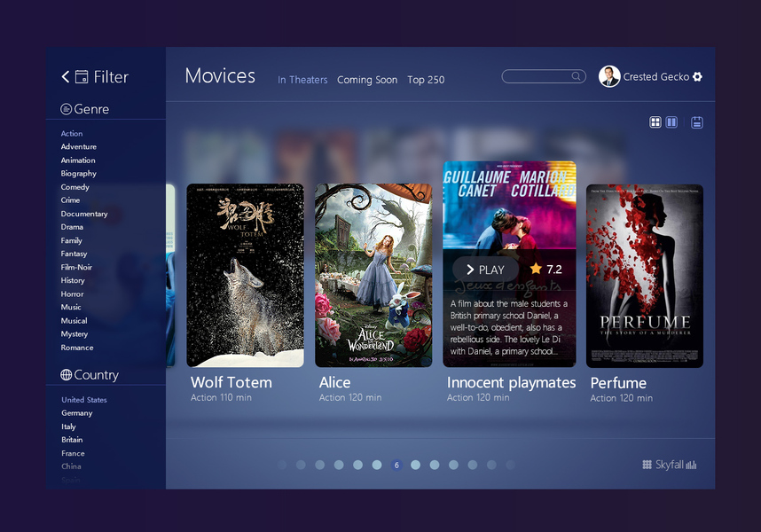Select the Comedy genre
Viewport: 761px width, 532px height.
click(75, 187)
